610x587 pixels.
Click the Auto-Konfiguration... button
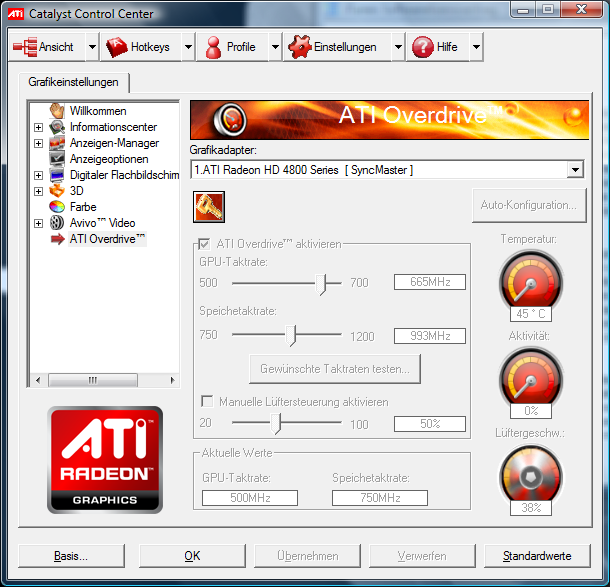[x=529, y=205]
